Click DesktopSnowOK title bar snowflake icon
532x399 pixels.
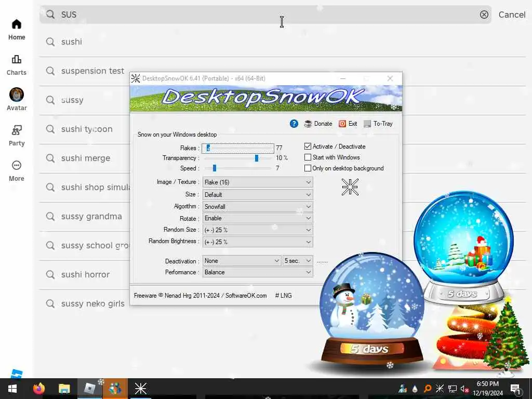136,78
